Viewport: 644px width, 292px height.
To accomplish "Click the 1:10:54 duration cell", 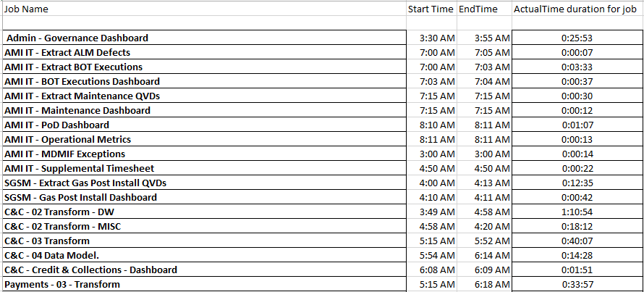I will 577,212.
